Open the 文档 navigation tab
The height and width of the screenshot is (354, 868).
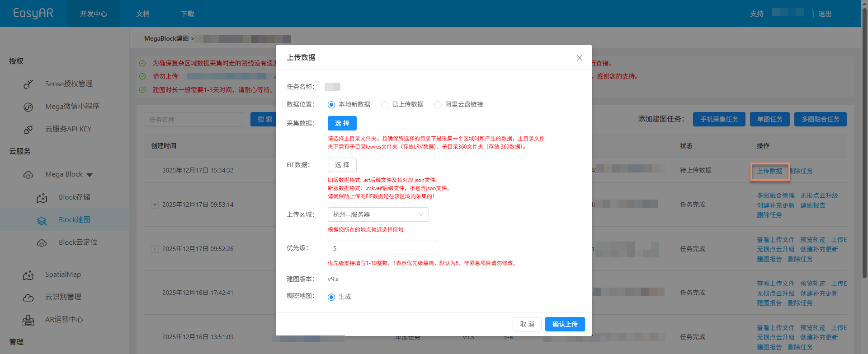tap(143, 14)
